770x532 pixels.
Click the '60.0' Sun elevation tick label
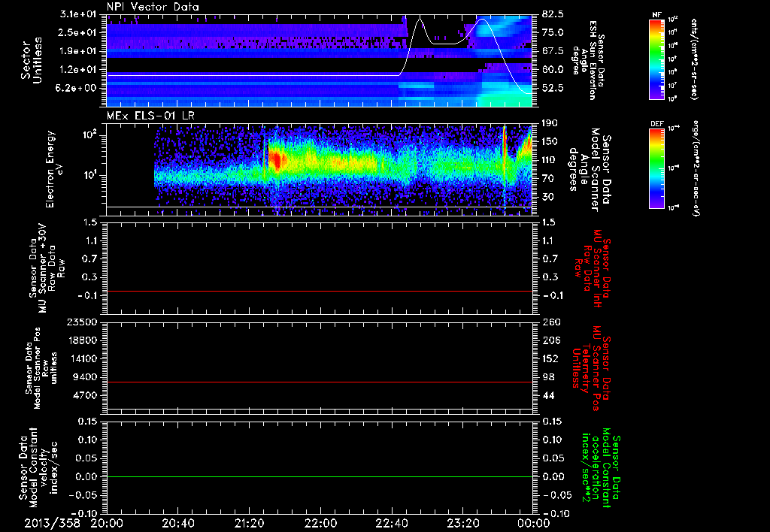click(553, 70)
